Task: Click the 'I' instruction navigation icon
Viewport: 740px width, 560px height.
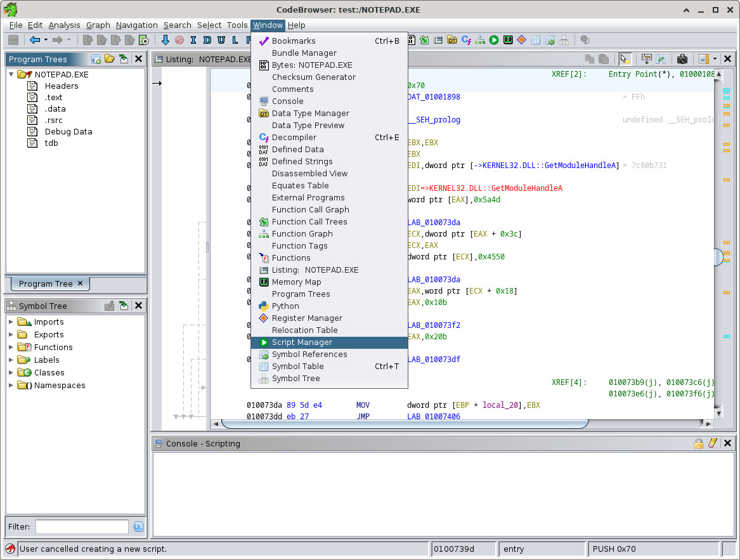Action: [x=193, y=40]
